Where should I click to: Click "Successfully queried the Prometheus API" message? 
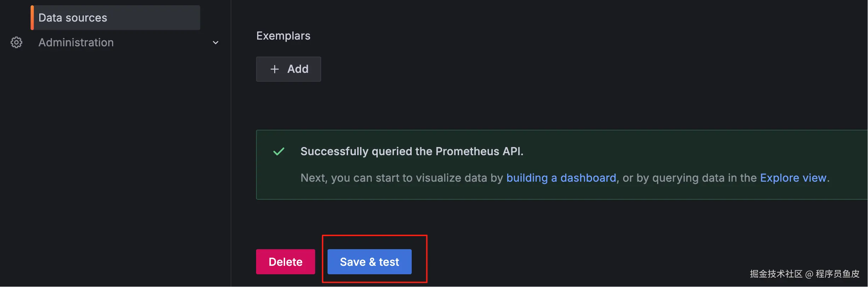(x=412, y=151)
